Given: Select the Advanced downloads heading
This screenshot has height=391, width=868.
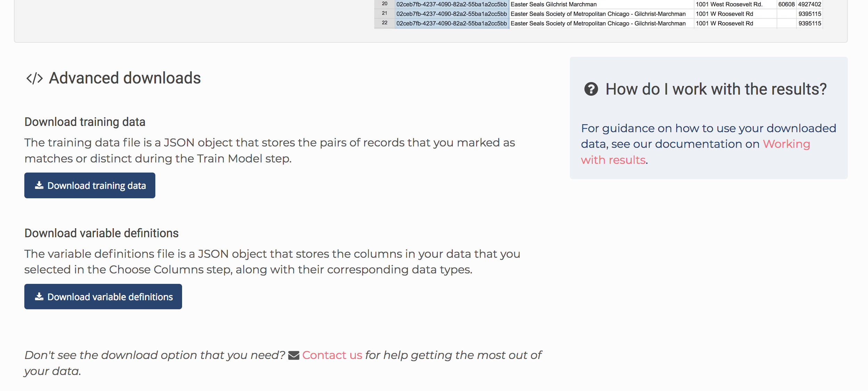Looking at the screenshot, I should (x=125, y=78).
